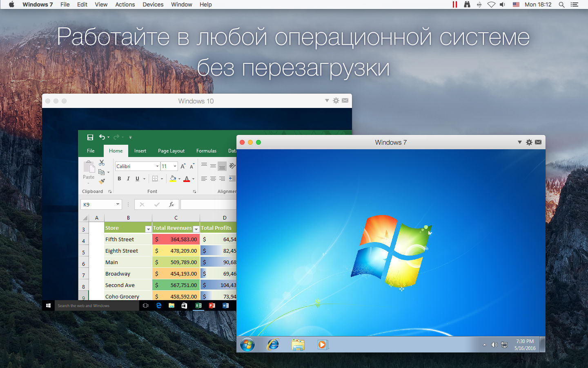Image resolution: width=588 pixels, height=368 pixels.
Task: Expand the Calibri font name dropdown
Action: click(x=157, y=166)
